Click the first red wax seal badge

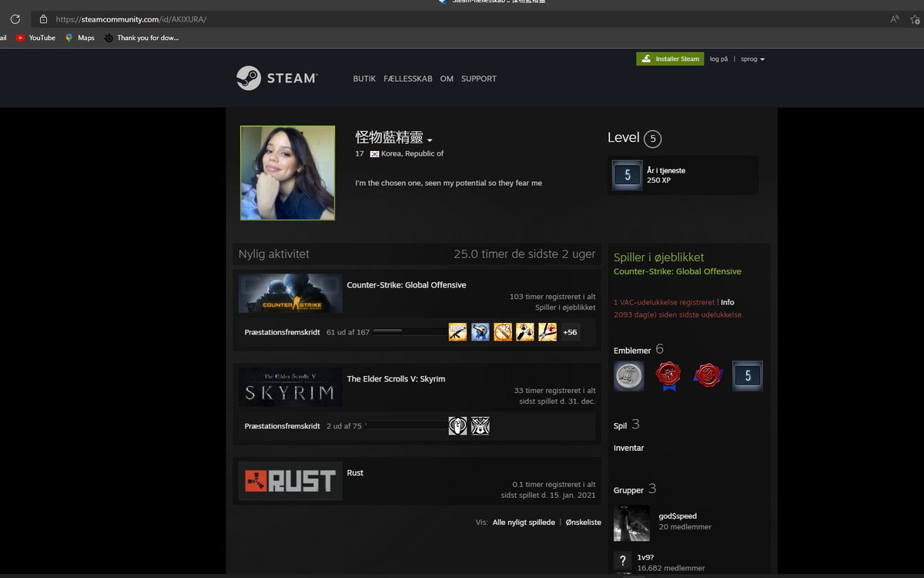668,376
